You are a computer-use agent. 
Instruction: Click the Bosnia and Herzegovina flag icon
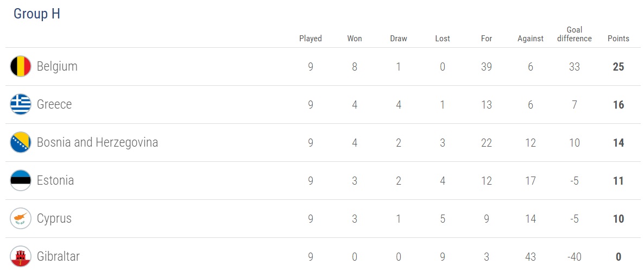click(21, 142)
